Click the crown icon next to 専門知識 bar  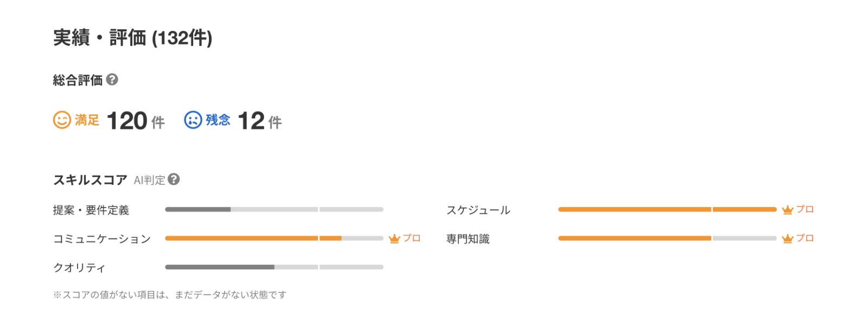(x=788, y=238)
